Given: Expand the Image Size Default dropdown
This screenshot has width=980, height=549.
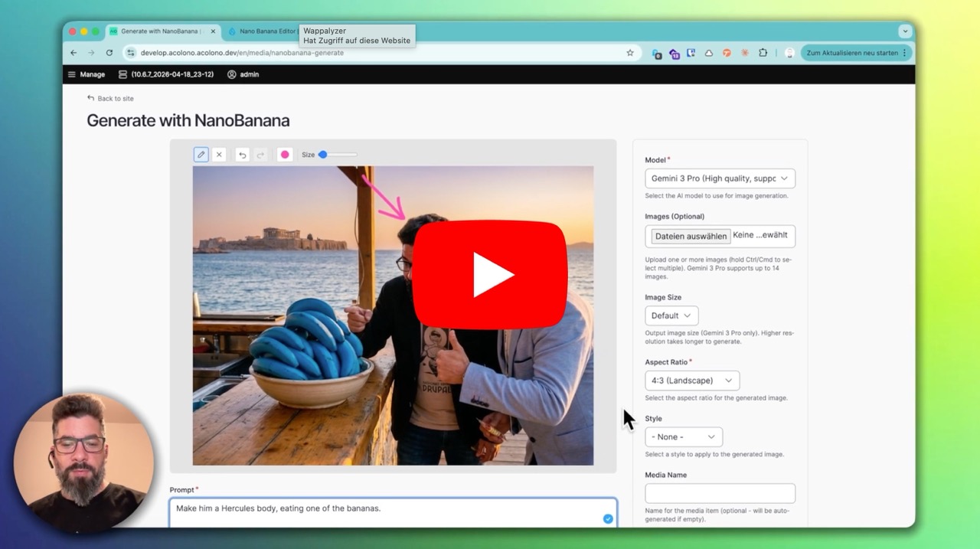Looking at the screenshot, I should (x=671, y=315).
